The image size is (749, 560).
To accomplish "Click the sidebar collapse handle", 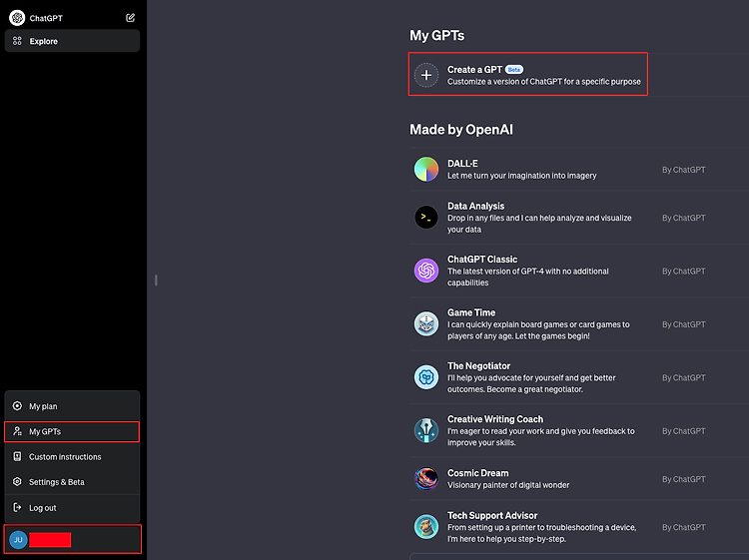I will 156,280.
